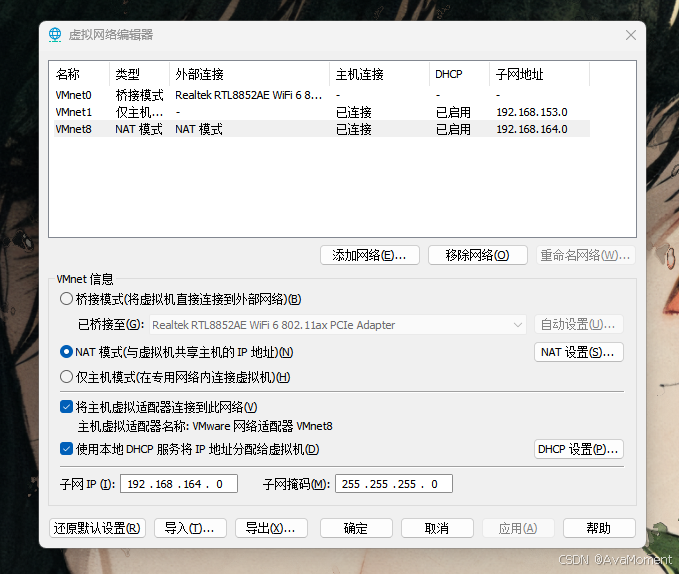Image resolution: width=679 pixels, height=574 pixels.
Task: Click the 移除网络(O) button
Action: click(478, 255)
